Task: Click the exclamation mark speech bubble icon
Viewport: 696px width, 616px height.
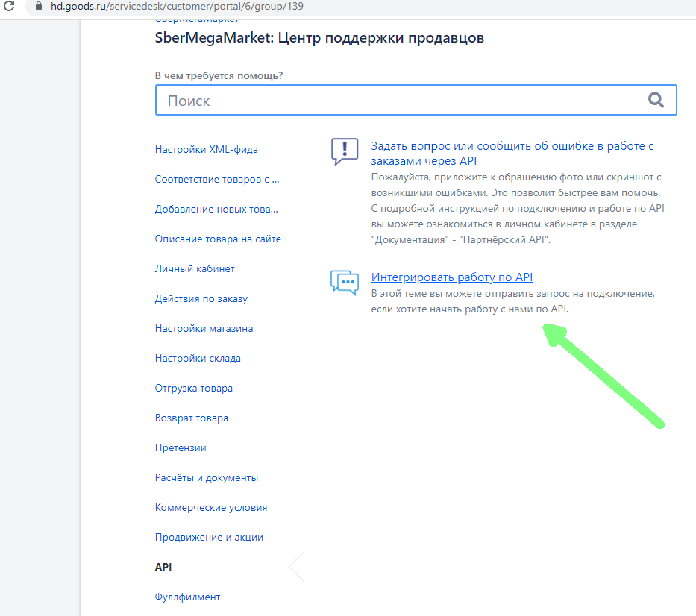Action: click(345, 151)
